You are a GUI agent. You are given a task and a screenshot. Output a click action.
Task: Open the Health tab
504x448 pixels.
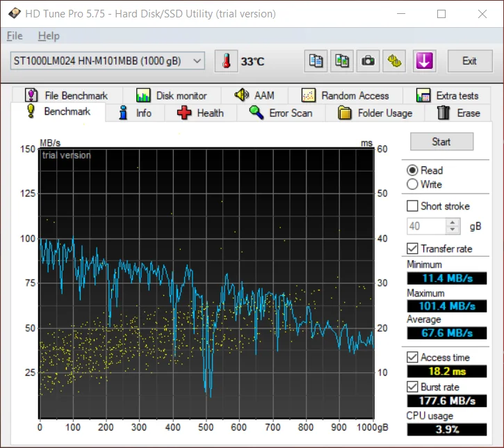tap(201, 113)
